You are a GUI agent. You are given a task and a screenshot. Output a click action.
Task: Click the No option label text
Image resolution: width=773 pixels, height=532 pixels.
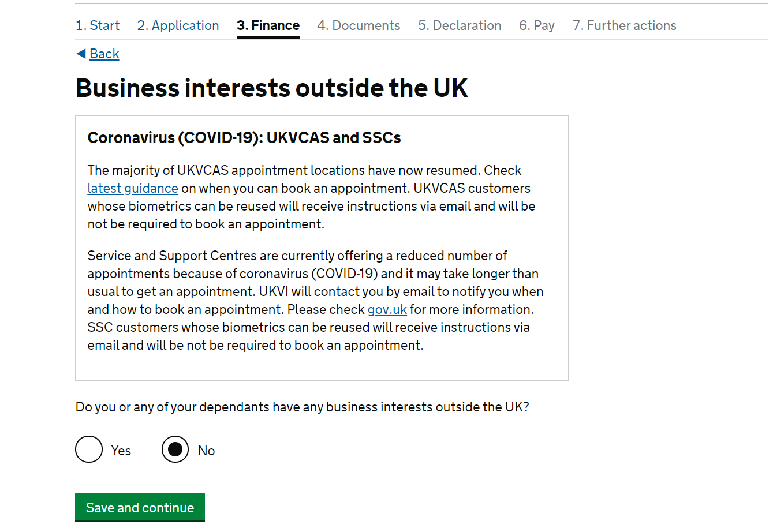pyautogui.click(x=206, y=451)
